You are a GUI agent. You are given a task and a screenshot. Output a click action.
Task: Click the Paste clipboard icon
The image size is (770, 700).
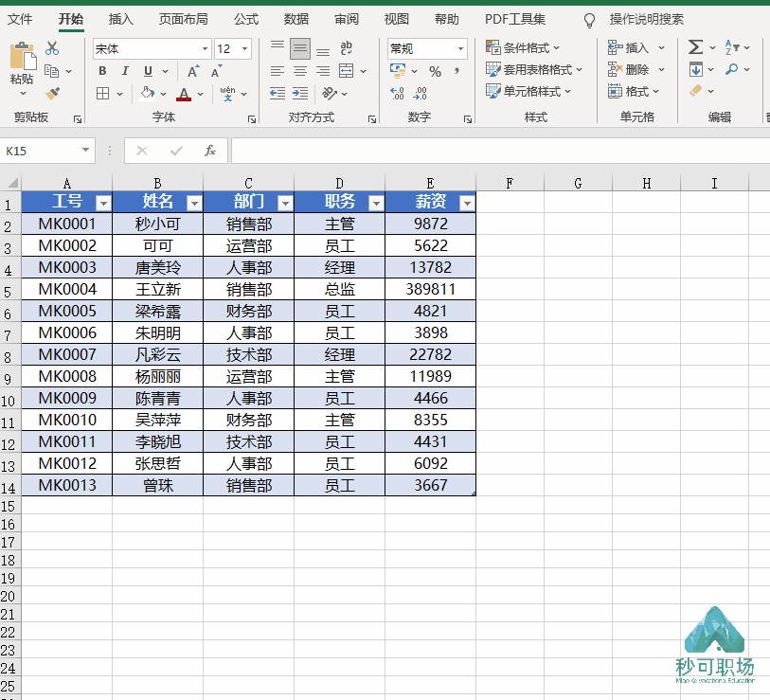(x=22, y=57)
